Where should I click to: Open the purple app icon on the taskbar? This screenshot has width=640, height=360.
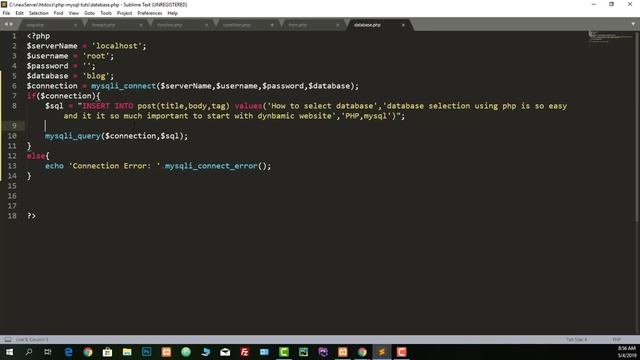click(323, 352)
